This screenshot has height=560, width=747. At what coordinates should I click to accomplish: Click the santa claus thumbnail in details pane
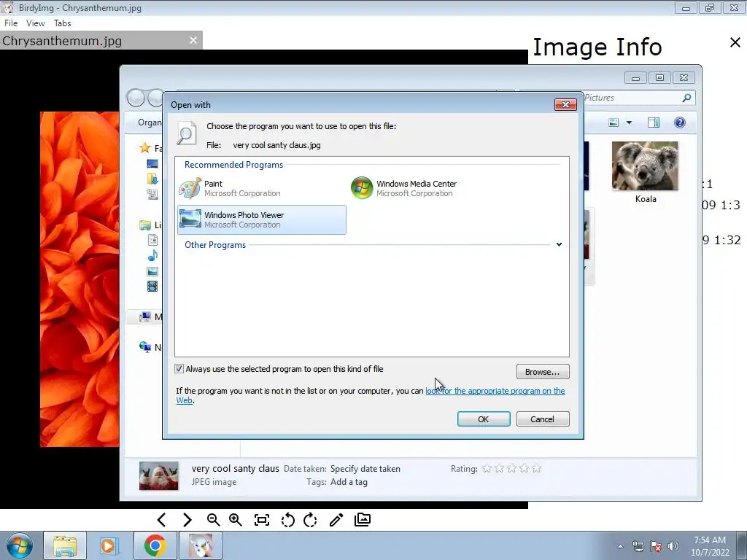(158, 475)
